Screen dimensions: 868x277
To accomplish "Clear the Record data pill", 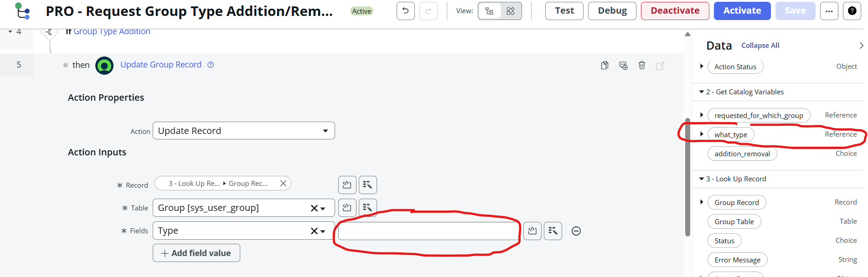I will click(283, 183).
